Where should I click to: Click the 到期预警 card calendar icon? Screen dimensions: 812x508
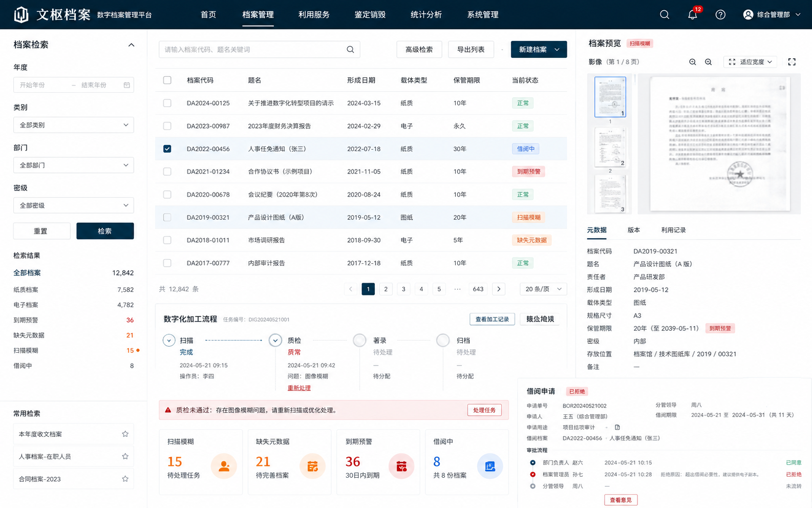click(x=401, y=466)
